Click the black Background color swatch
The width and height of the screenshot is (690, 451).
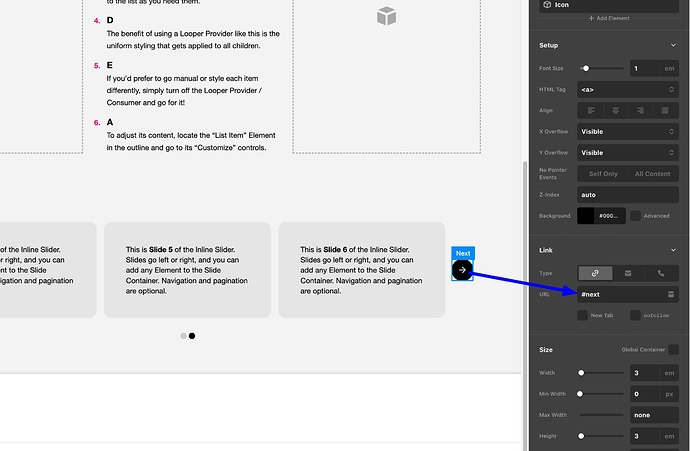tap(585, 216)
